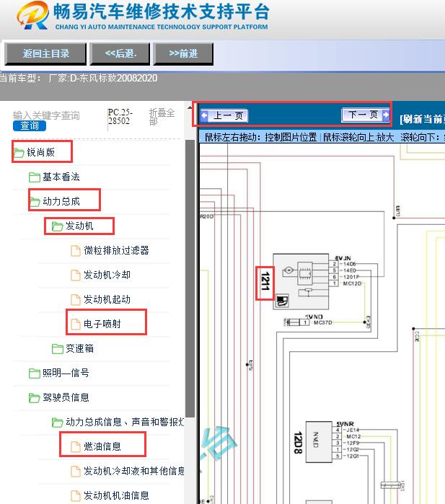Viewport: 445px width, 504px height.
Task: Go to previous page with 上一页
Action: point(224,115)
